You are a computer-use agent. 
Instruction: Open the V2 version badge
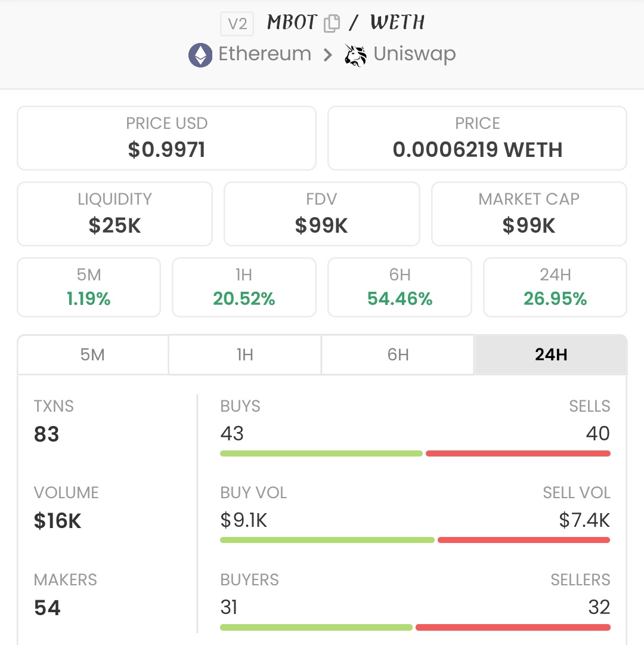click(237, 23)
